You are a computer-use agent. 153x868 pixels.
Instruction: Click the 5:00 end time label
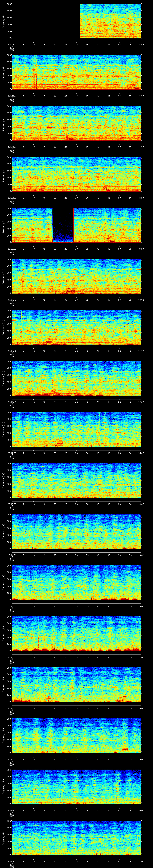point(141,44)
